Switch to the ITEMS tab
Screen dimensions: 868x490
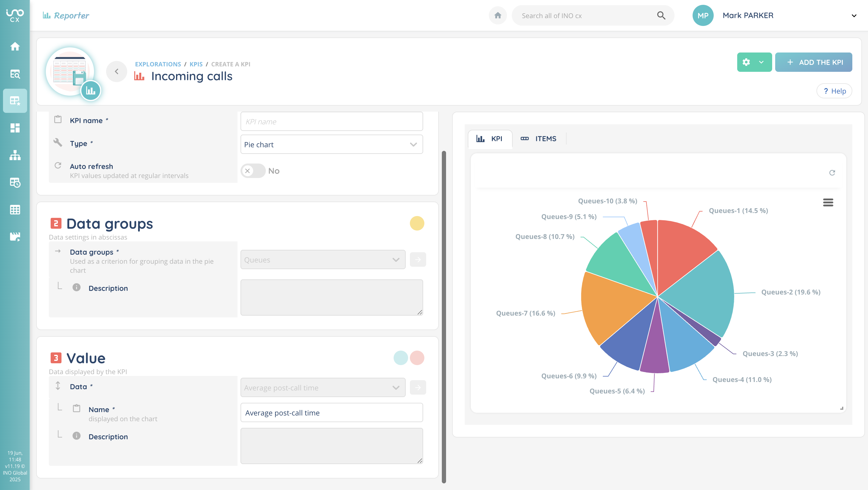[539, 138]
